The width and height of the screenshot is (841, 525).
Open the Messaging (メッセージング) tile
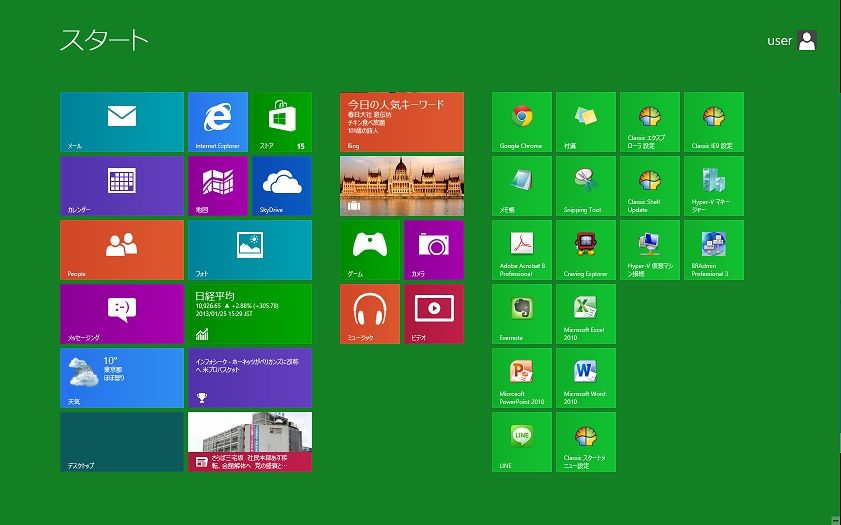pyautogui.click(x=122, y=314)
